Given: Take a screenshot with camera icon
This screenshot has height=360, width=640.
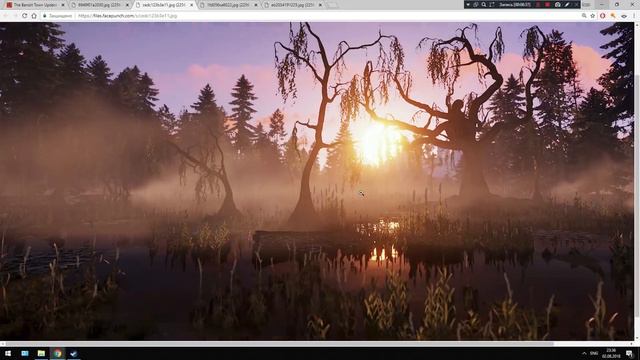Looking at the screenshot, I should click(558, 4).
